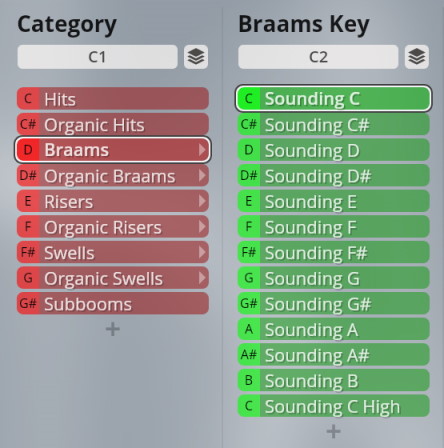Pick the Organic Swells category
This screenshot has width=444, height=448.
click(x=113, y=278)
